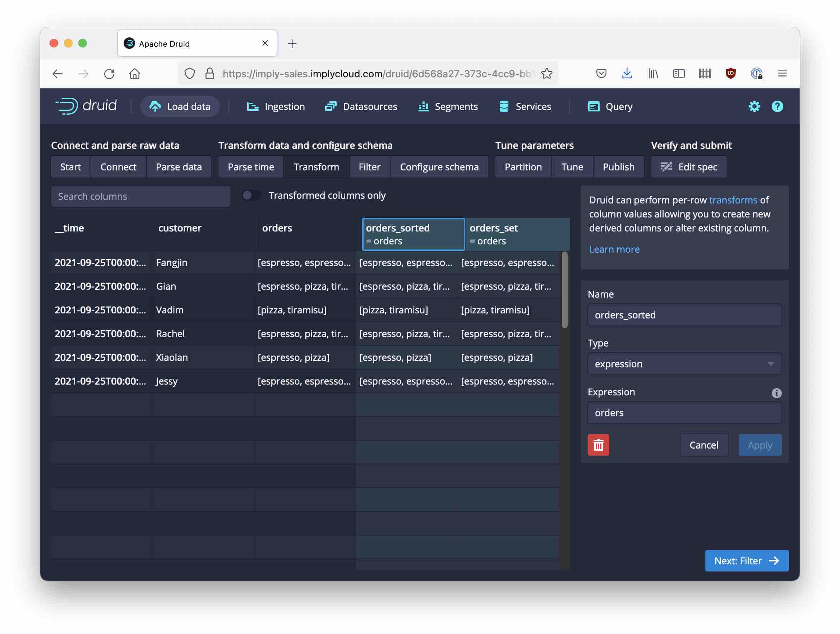
Task: Follow the Learn more link
Action: (x=614, y=249)
